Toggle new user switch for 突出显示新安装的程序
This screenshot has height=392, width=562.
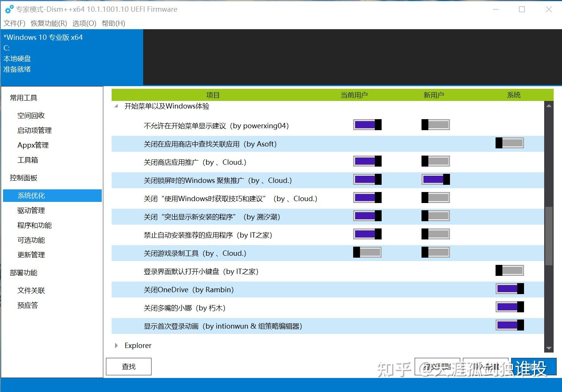pos(436,216)
